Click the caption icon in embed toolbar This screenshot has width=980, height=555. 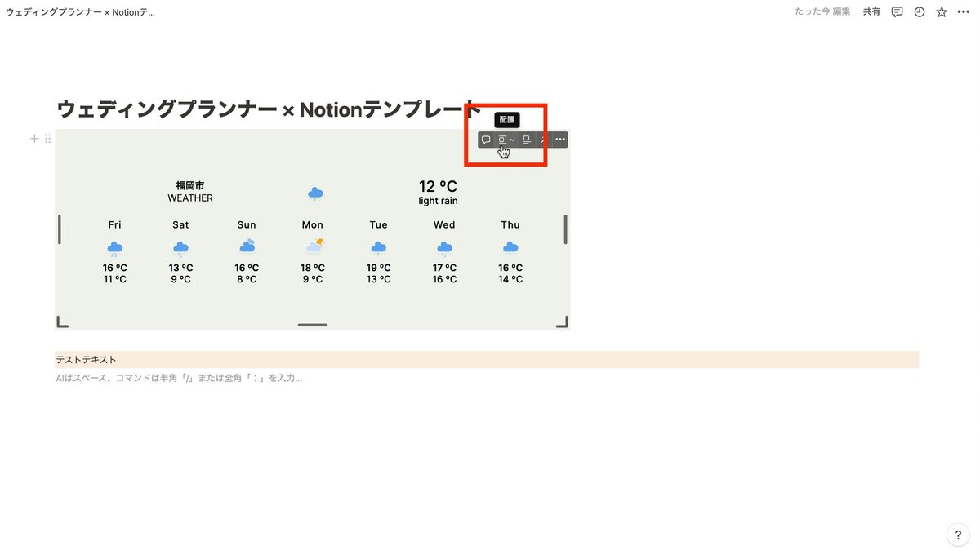[527, 140]
